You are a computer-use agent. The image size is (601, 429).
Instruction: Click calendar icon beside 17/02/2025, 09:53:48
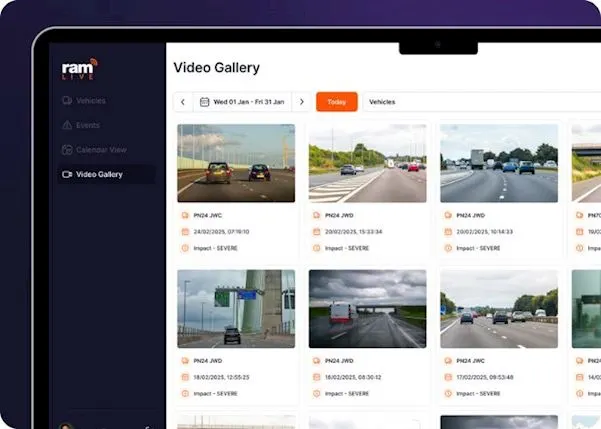pos(448,377)
